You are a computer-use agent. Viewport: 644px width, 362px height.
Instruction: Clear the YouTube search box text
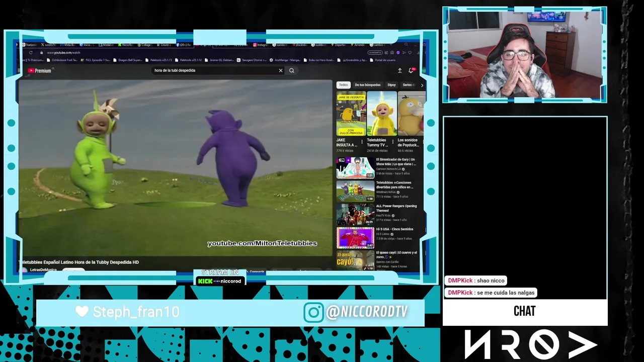click(281, 70)
